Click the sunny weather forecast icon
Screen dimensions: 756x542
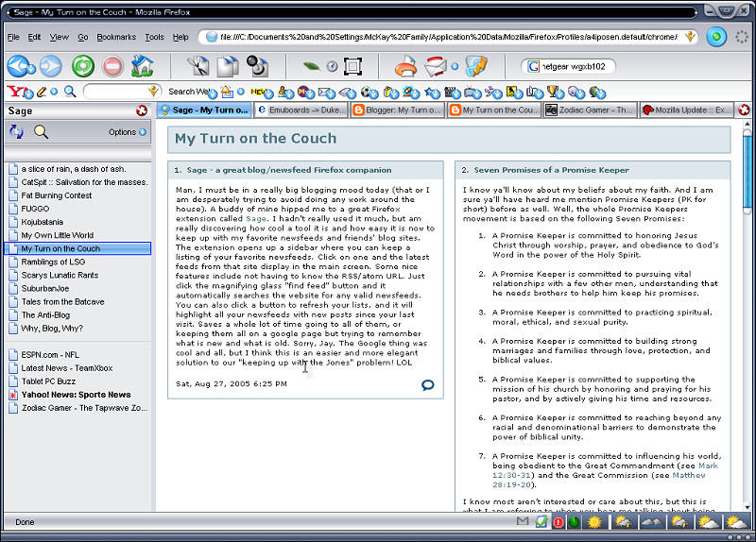tap(594, 522)
